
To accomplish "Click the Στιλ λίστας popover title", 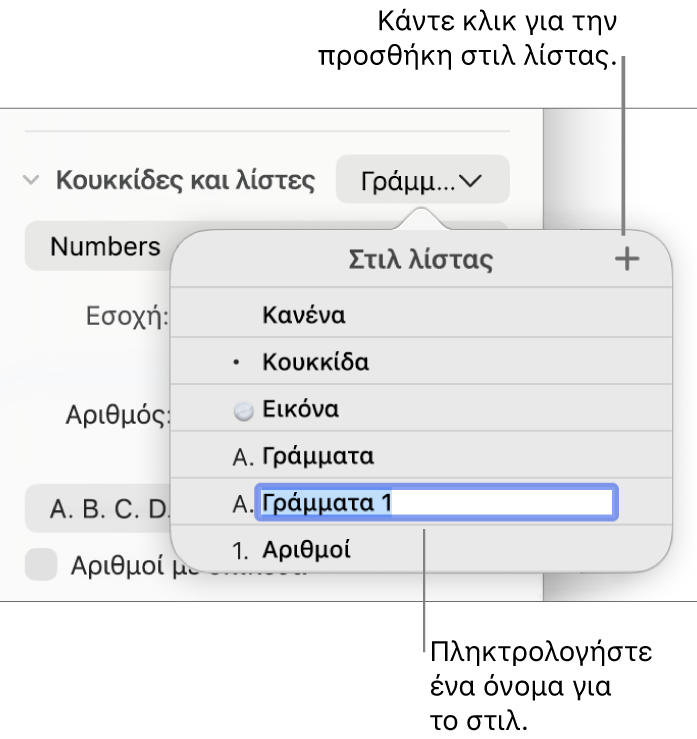I will (x=421, y=259).
